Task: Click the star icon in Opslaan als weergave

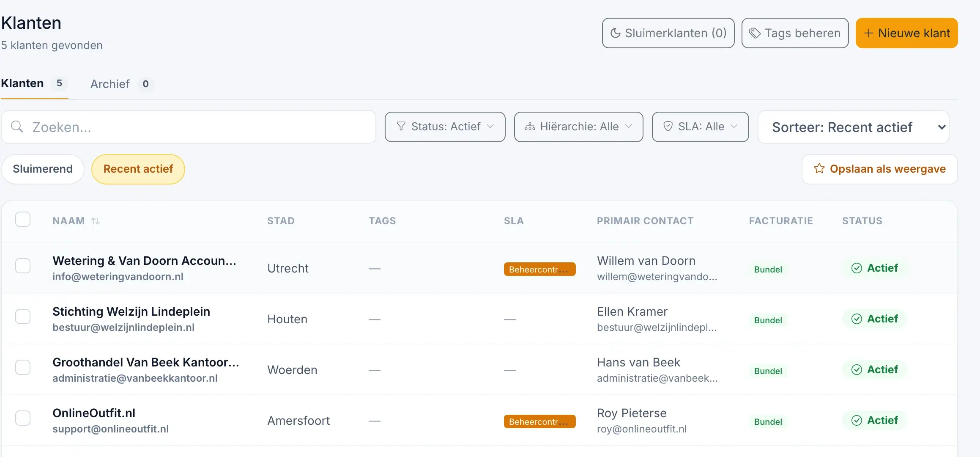Action: [x=819, y=168]
